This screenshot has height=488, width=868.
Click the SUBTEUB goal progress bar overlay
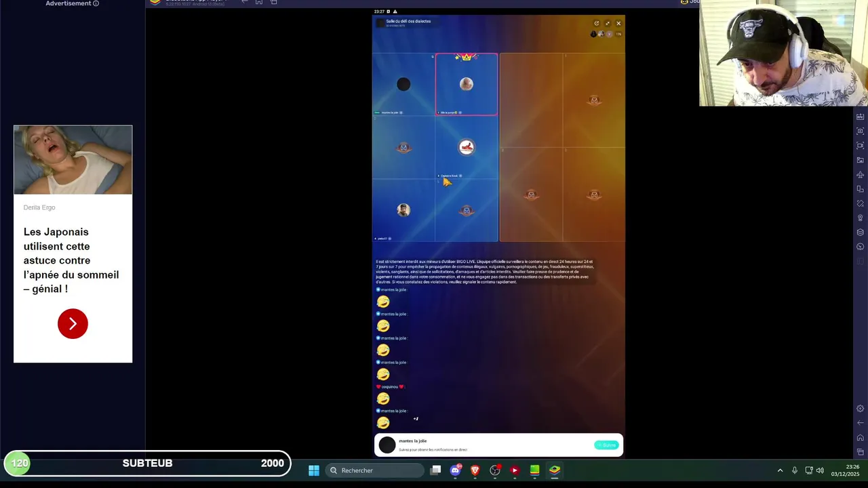148,464
